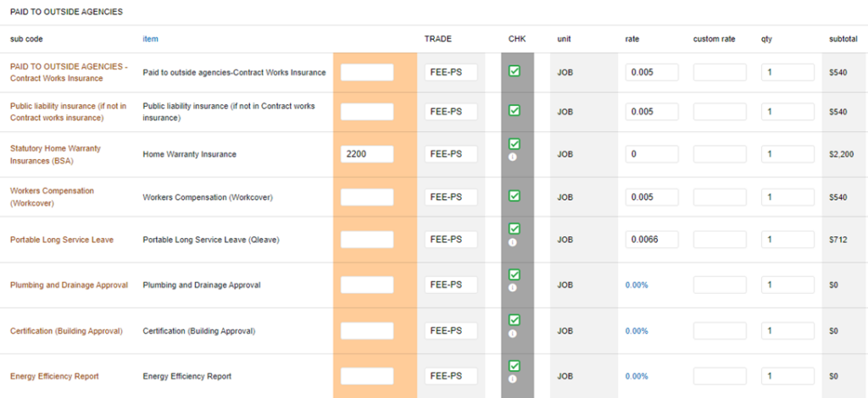The image size is (868, 398).
Task: Click info icon in Plumbing and Drainage Approval row
Action: point(514,287)
